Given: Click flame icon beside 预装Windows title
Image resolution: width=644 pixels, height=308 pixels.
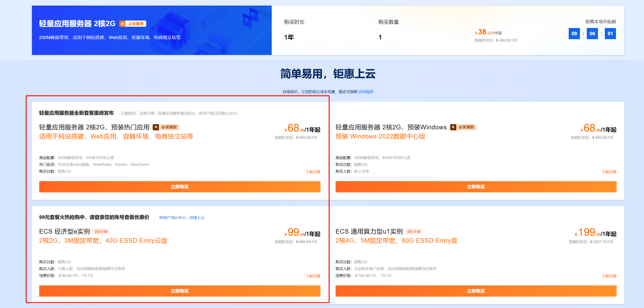Looking at the screenshot, I should coord(453,127).
